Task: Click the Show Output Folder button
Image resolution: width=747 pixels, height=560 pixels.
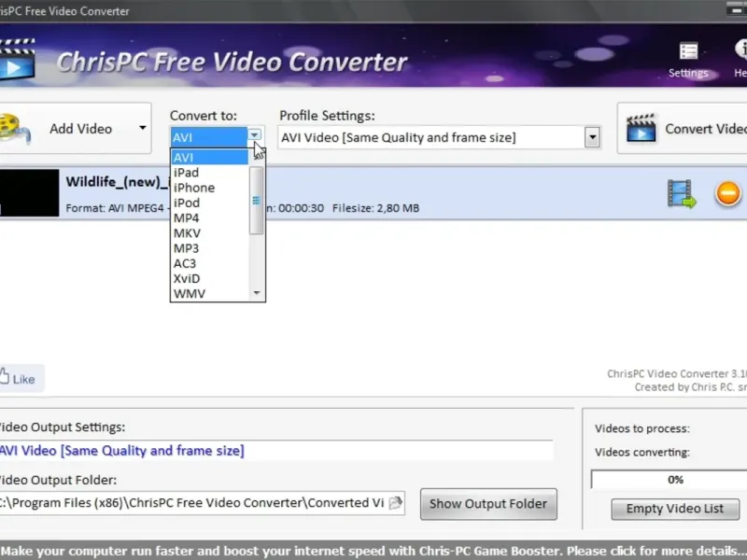Action: pyautogui.click(x=488, y=504)
